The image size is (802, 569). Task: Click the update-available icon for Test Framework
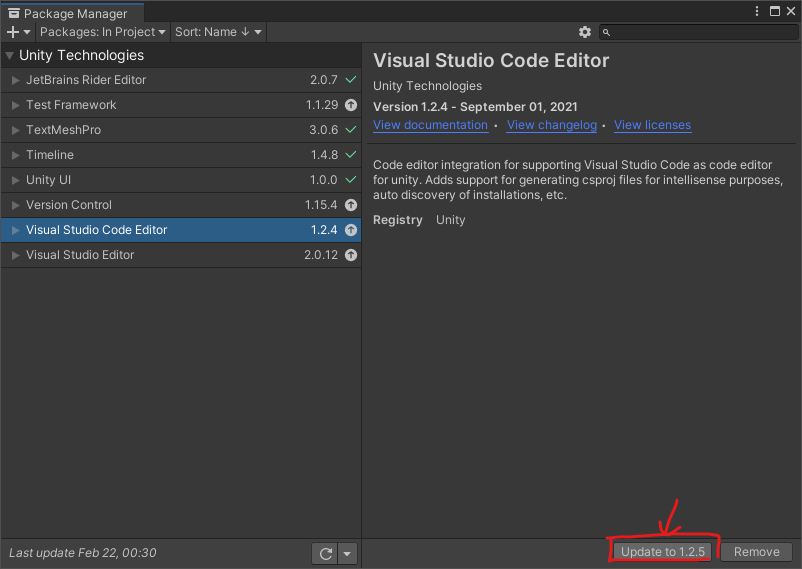click(x=351, y=105)
